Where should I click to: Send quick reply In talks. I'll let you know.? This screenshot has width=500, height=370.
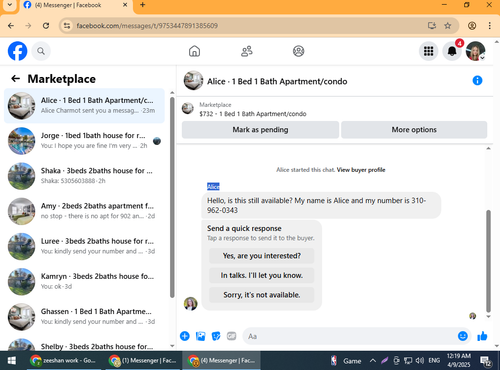tap(262, 275)
